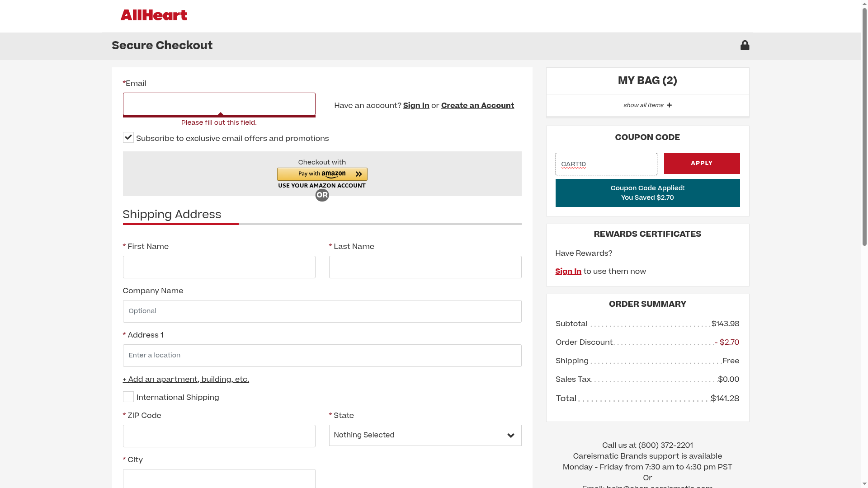This screenshot has width=868, height=488.
Task: Expand show all items in My Bag
Action: click(x=643, y=105)
